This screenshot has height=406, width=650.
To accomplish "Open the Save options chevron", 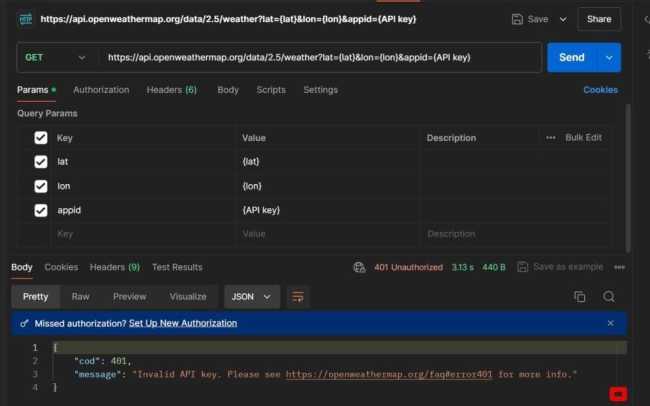I will pyautogui.click(x=563, y=19).
